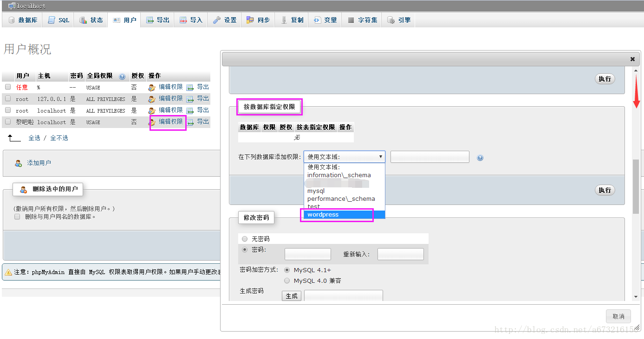Viewport: 644px width, 339px height.
Task: Select performance\_schema from the list
Action: [x=345, y=198]
